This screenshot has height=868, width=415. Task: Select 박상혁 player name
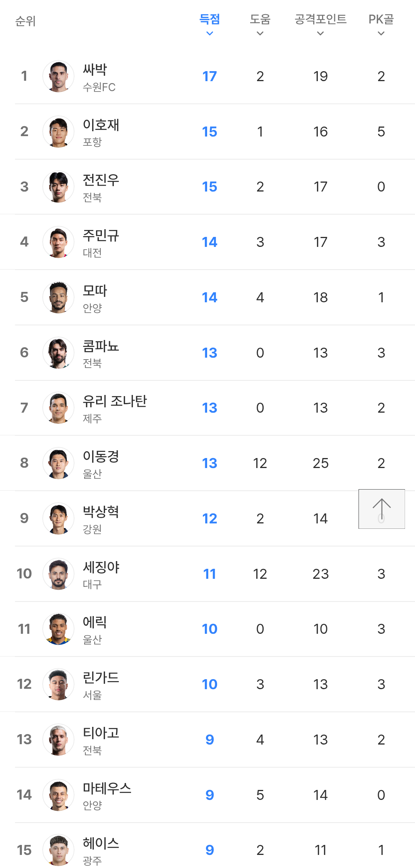(101, 511)
